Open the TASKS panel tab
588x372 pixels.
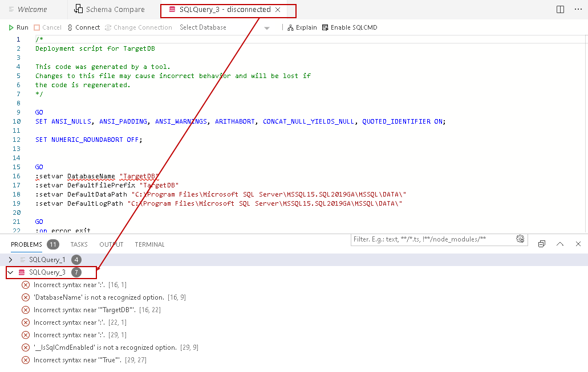(79, 244)
